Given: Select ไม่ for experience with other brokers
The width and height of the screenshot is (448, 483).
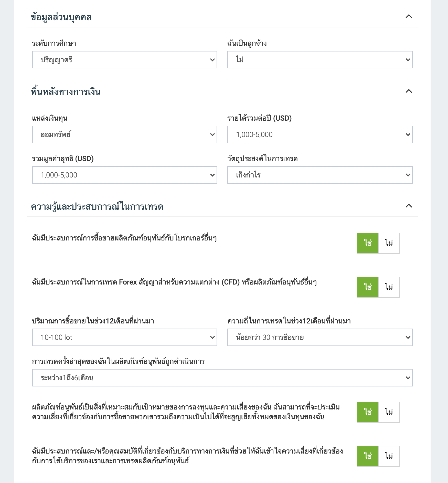Looking at the screenshot, I should tap(389, 243).
